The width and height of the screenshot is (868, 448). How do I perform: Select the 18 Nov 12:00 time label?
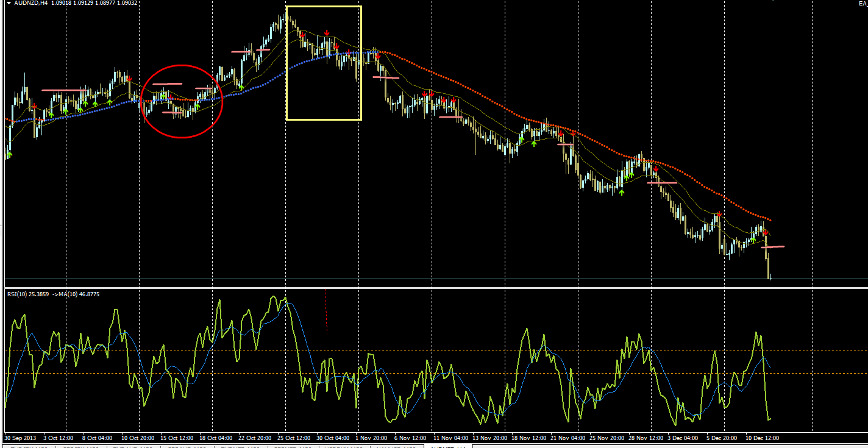(528, 438)
